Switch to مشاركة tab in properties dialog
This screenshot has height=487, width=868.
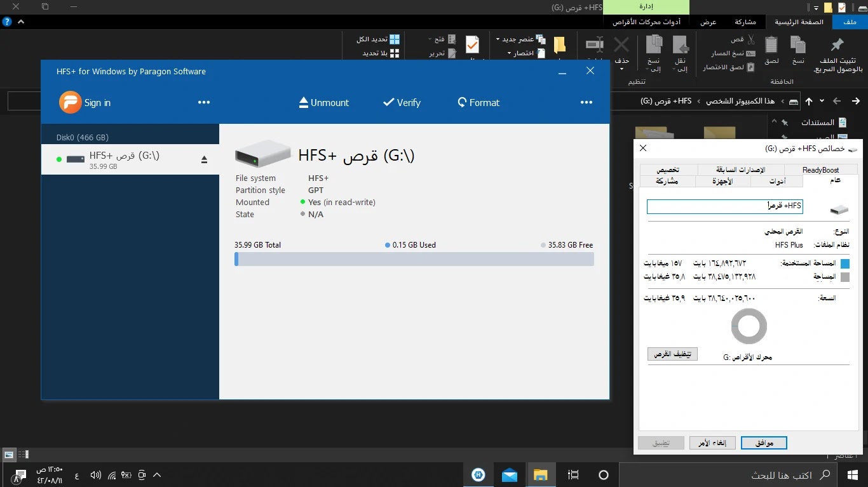(x=667, y=181)
